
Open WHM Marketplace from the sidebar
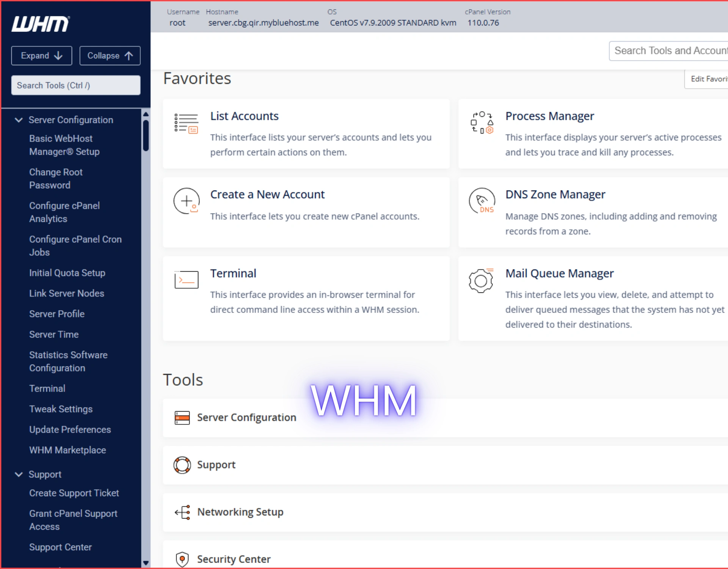point(67,450)
